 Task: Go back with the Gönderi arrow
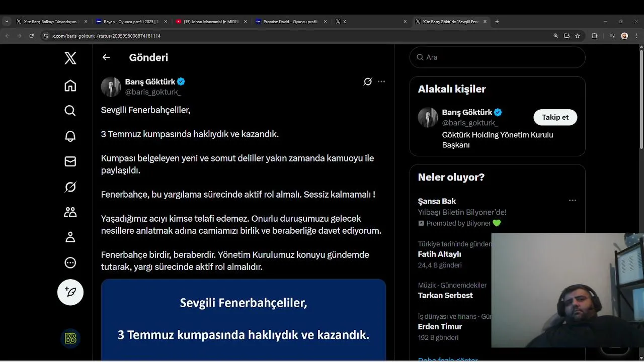click(106, 57)
